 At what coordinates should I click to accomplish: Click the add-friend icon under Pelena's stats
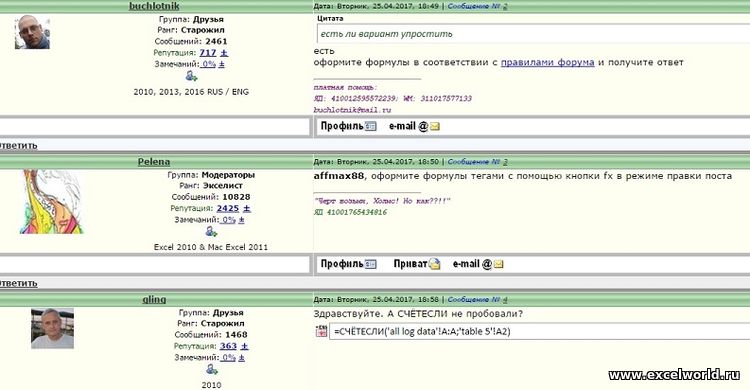click(211, 232)
